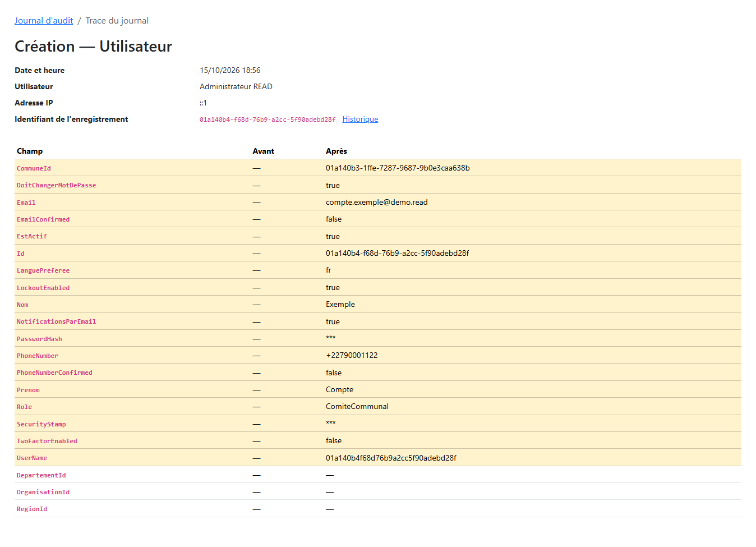Select the 'Administrateur READ' user value
This screenshot has width=756, height=547.
(236, 86)
